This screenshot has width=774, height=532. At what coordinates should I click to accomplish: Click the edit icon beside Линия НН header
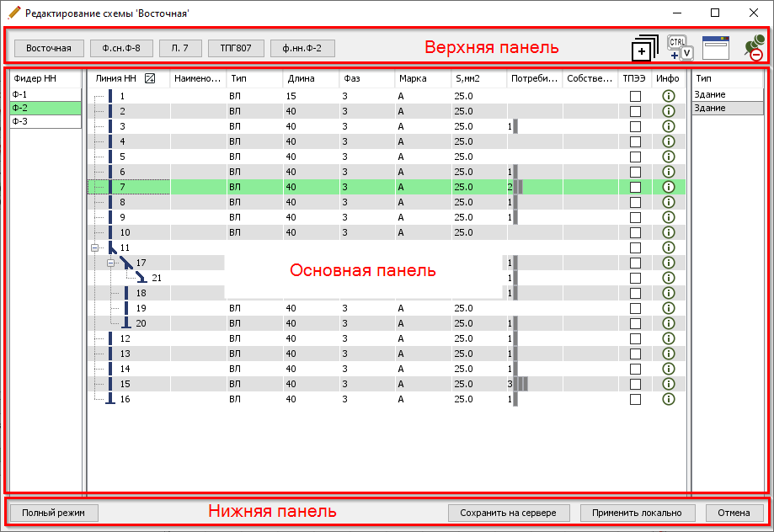(150, 78)
